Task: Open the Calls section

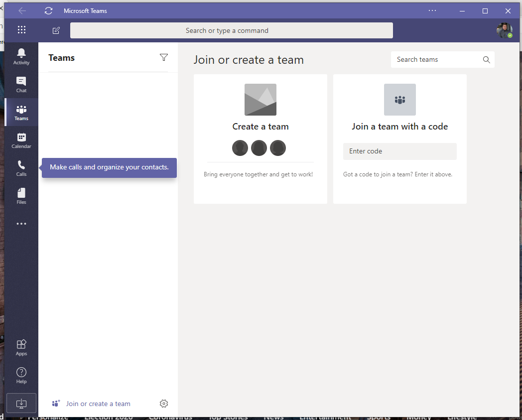Action: pyautogui.click(x=21, y=168)
